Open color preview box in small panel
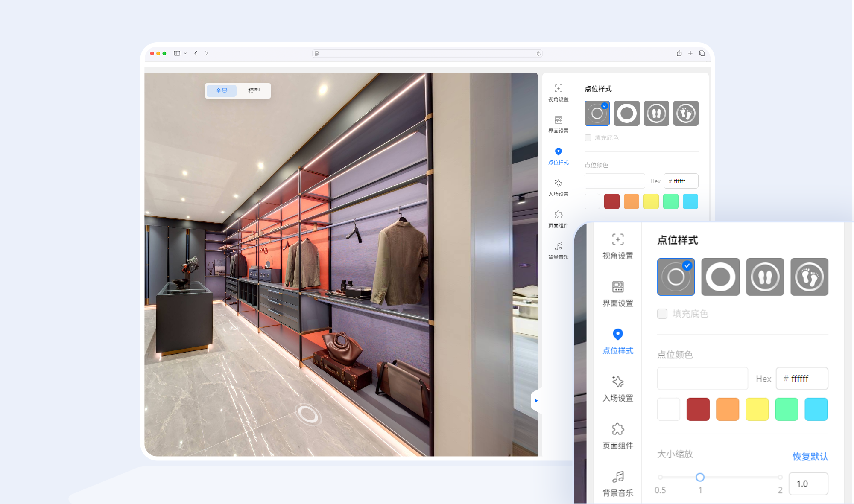Image resolution: width=854 pixels, height=504 pixels. [614, 181]
